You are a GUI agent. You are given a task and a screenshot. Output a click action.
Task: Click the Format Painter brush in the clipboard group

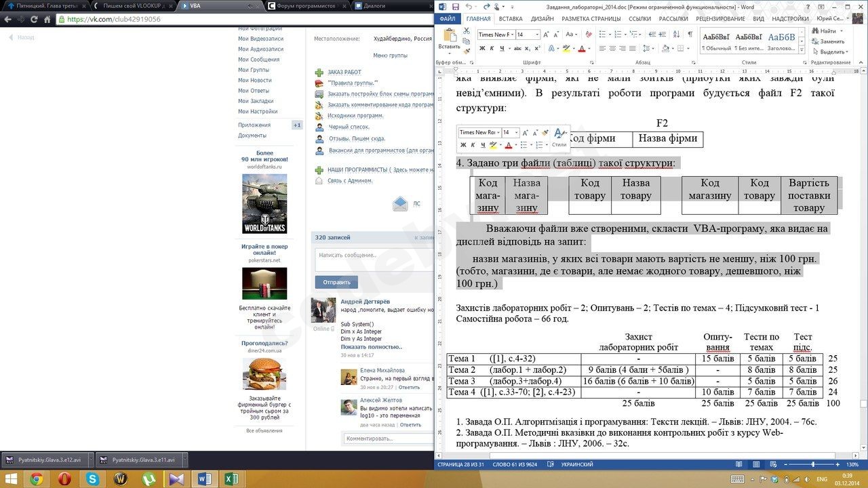coord(467,51)
